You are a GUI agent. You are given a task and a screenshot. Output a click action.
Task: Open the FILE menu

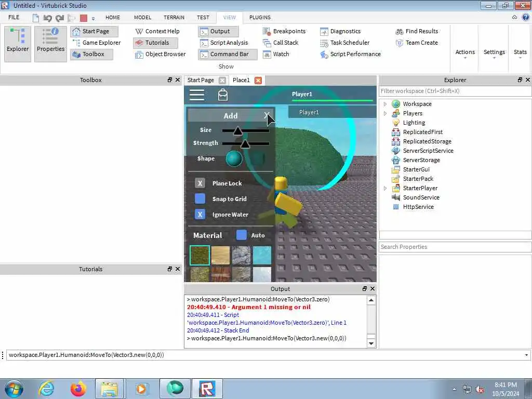click(x=14, y=17)
